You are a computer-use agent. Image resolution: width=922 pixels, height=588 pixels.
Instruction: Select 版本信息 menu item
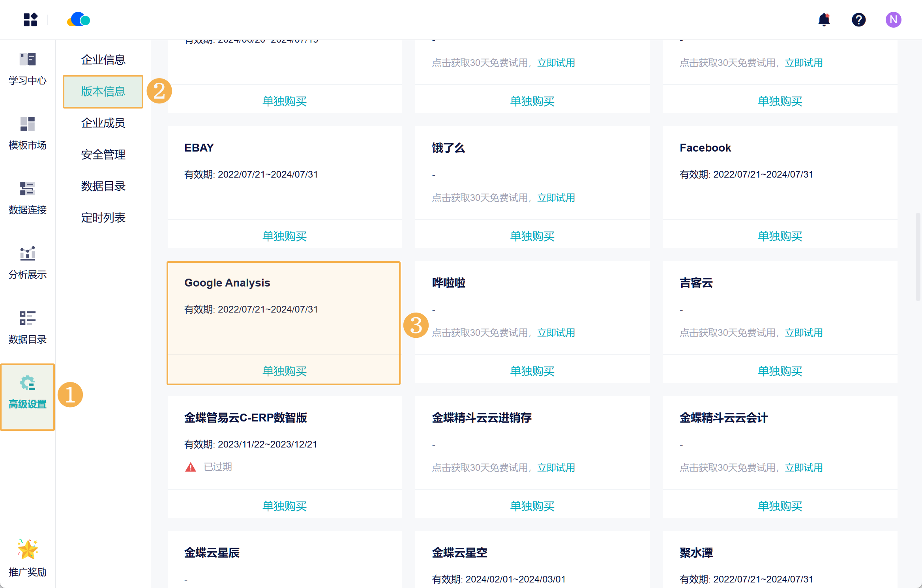(103, 92)
